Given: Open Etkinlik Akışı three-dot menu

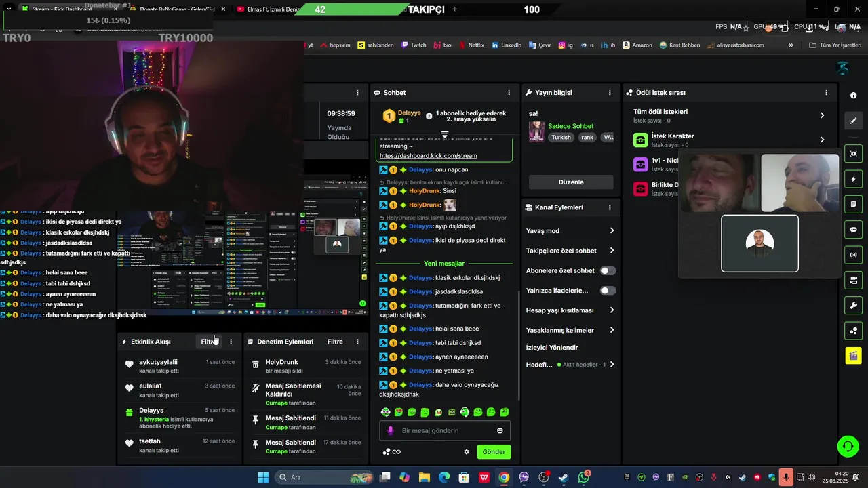Looking at the screenshot, I should pos(231,342).
